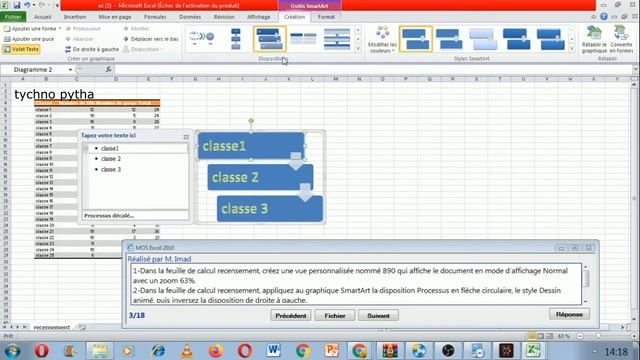Viewport: 640px width, 360px height.
Task: Click the Fichier button in MOS dialog
Action: pos(335,316)
